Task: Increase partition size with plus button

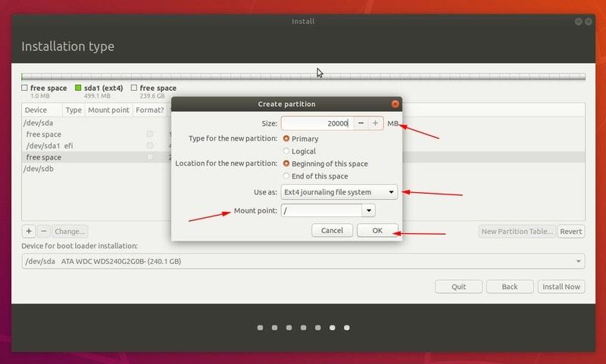Action: [375, 123]
